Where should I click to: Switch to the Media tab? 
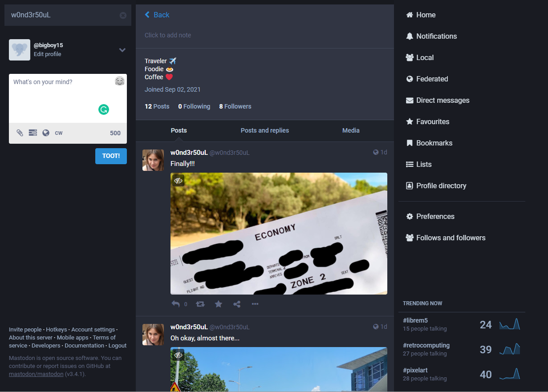click(x=351, y=130)
